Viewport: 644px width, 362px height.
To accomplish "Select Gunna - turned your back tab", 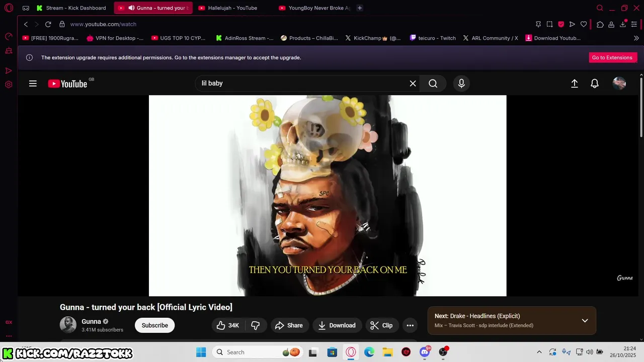I will pyautogui.click(x=153, y=8).
